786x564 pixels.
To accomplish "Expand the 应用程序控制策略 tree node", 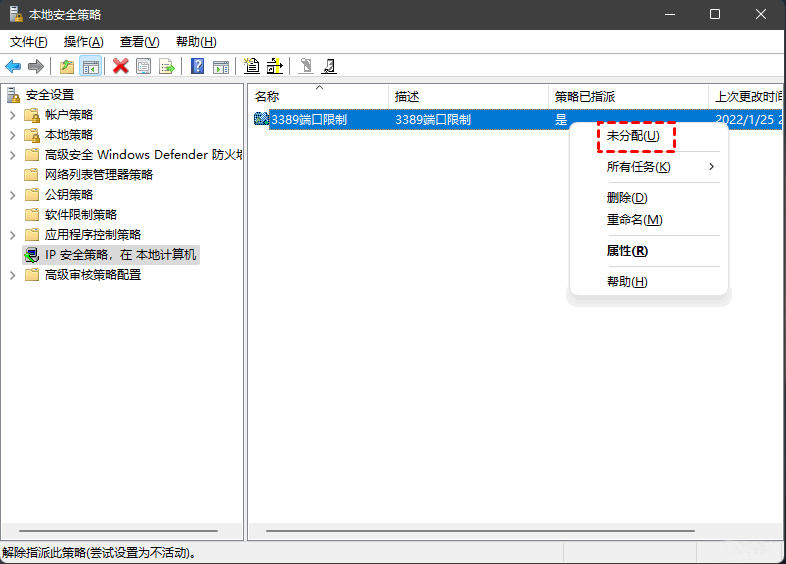I will (13, 235).
